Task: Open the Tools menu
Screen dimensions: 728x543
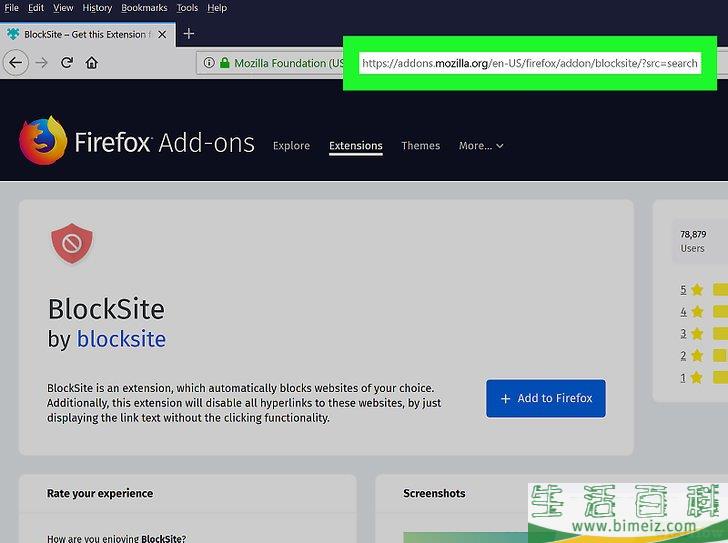Action: [187, 8]
